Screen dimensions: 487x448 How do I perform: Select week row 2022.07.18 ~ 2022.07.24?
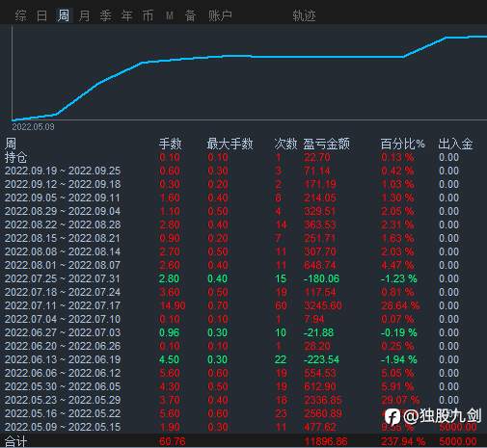pos(63,292)
